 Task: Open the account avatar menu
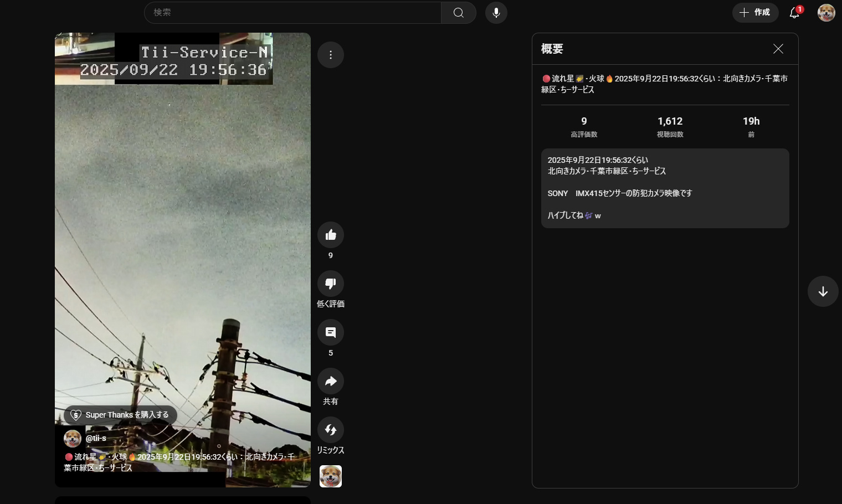click(x=826, y=13)
